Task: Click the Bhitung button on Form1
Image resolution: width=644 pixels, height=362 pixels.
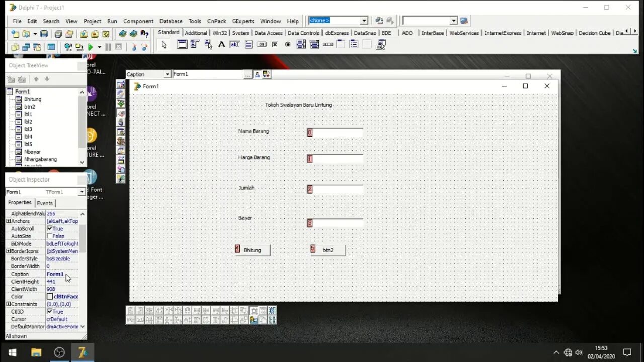Action: [253, 250]
